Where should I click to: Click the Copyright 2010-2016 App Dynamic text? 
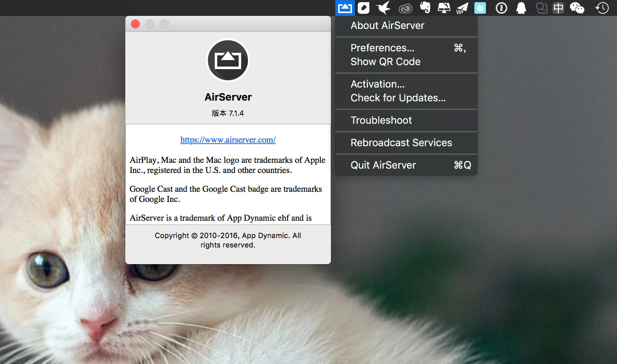point(228,240)
